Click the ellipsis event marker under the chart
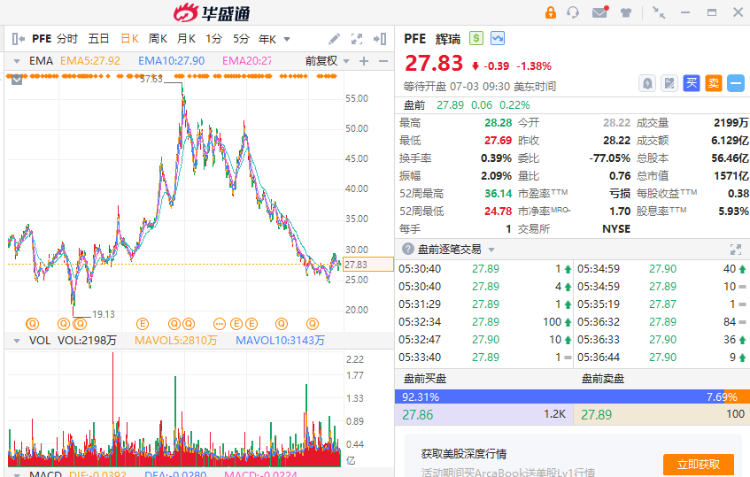 point(219,324)
